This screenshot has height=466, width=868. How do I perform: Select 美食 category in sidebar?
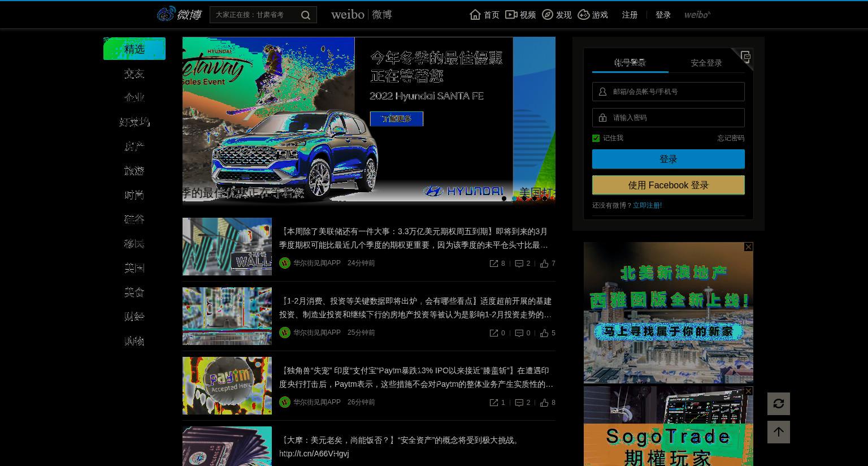coord(134,292)
